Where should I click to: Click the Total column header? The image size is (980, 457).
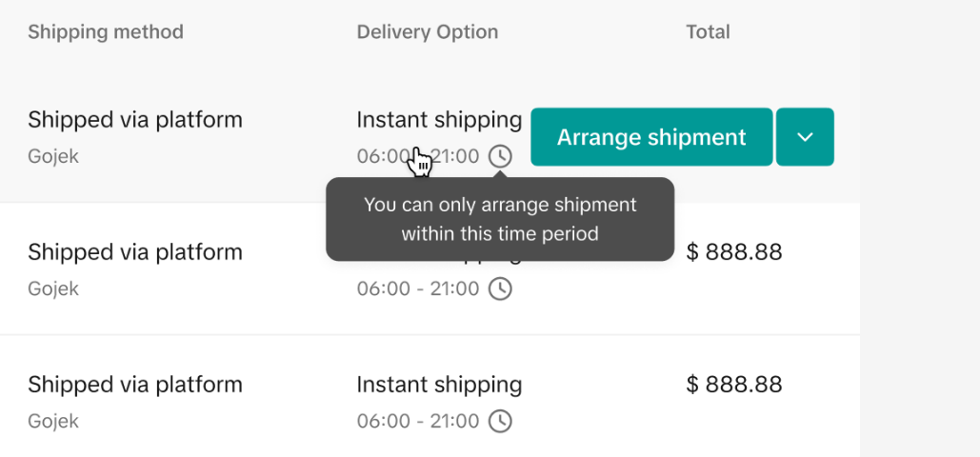click(708, 32)
